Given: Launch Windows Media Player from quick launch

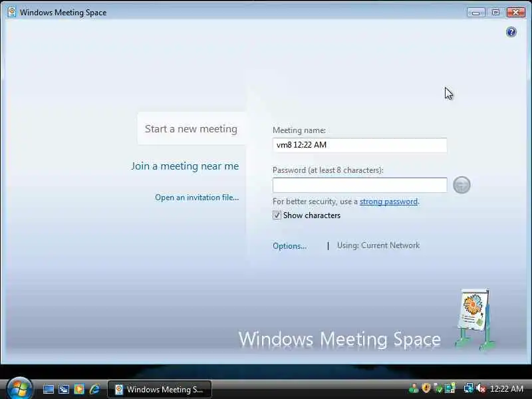Looking at the screenshot, I should tap(79, 389).
